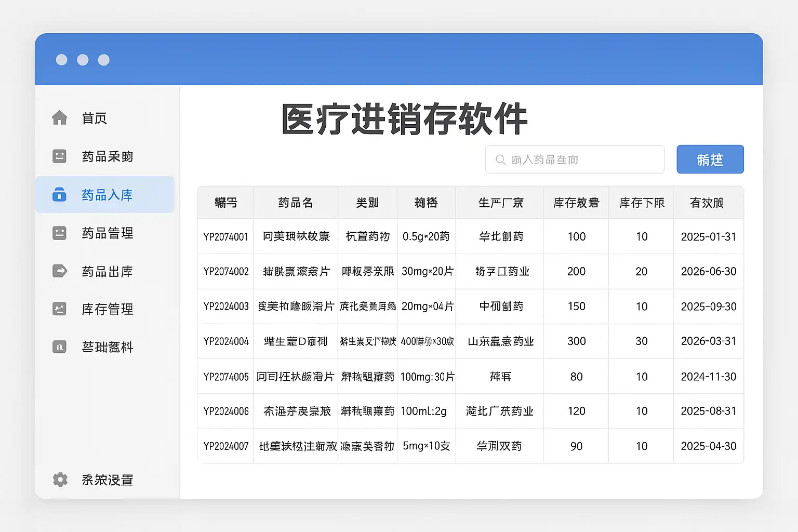798x532 pixels.
Task: Click the icon beside 库存管理
Action: click(60, 309)
